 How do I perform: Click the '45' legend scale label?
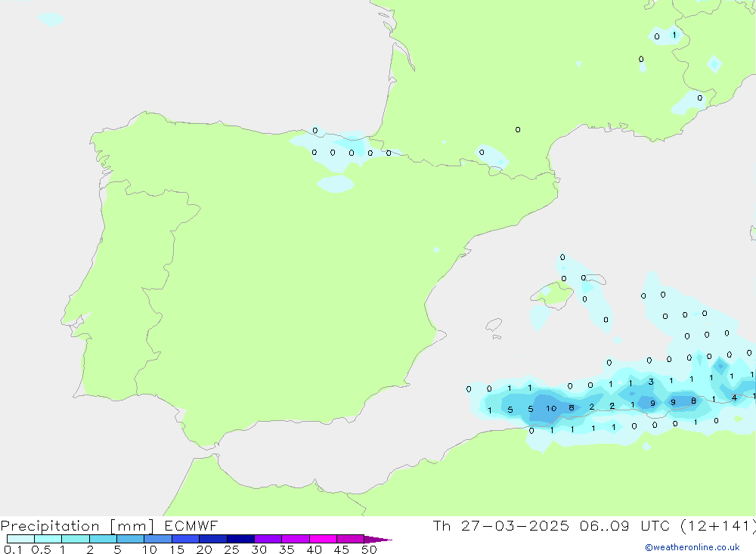click(342, 549)
